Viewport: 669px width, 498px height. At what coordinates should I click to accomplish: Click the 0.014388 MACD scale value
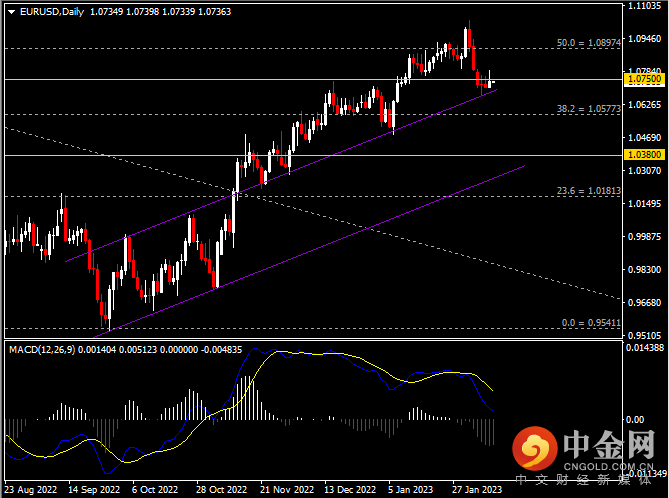(x=644, y=347)
